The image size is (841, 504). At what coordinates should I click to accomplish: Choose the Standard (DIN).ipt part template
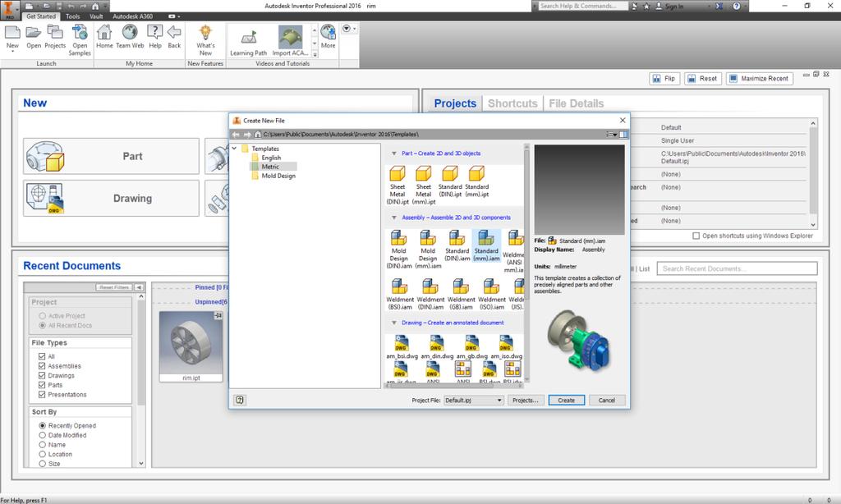450,181
